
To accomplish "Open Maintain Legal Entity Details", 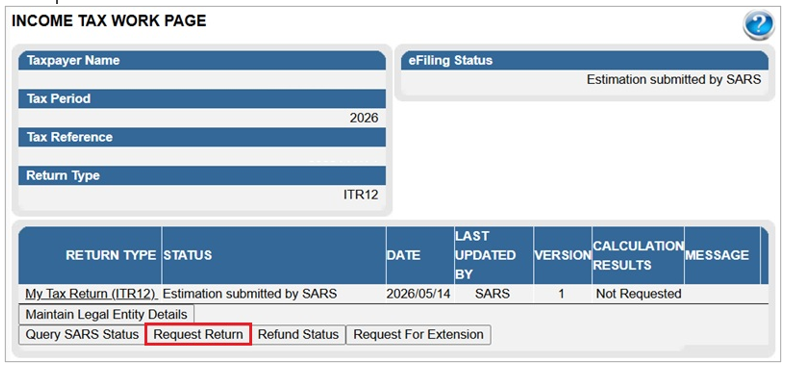I will [x=106, y=314].
